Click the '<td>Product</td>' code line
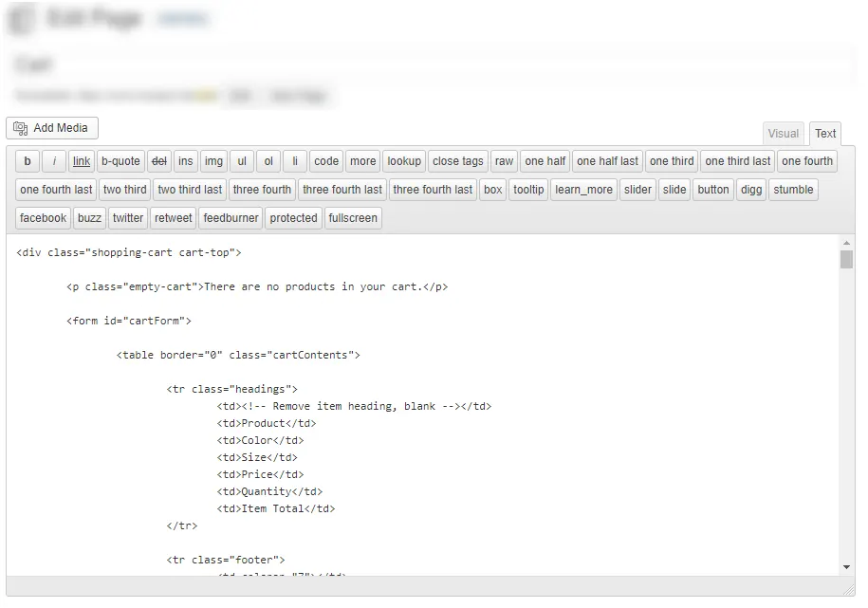 (267, 423)
